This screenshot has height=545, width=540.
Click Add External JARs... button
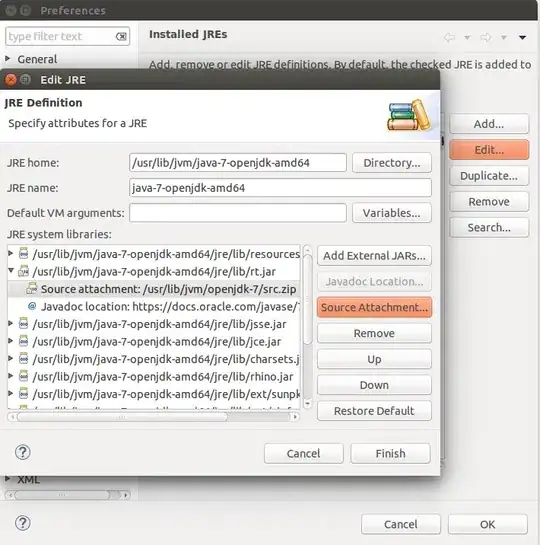click(x=374, y=256)
